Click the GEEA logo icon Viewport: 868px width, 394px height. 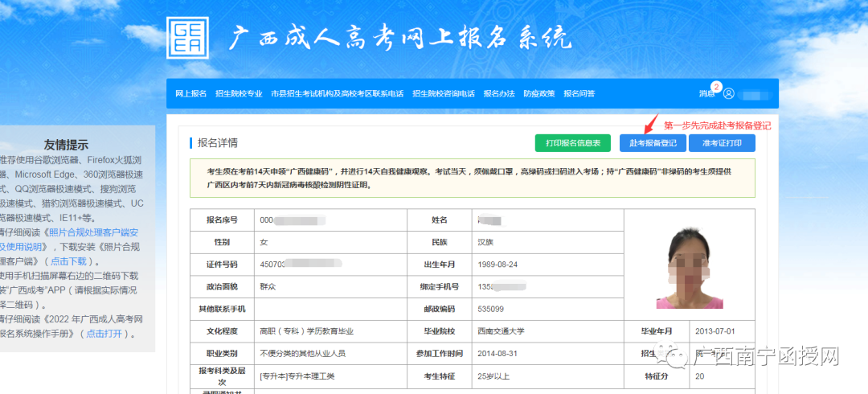tap(187, 37)
